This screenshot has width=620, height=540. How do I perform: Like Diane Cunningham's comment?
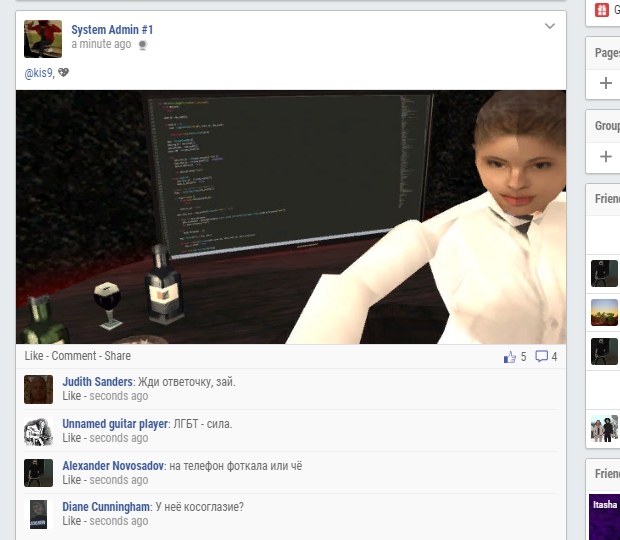tap(71, 521)
